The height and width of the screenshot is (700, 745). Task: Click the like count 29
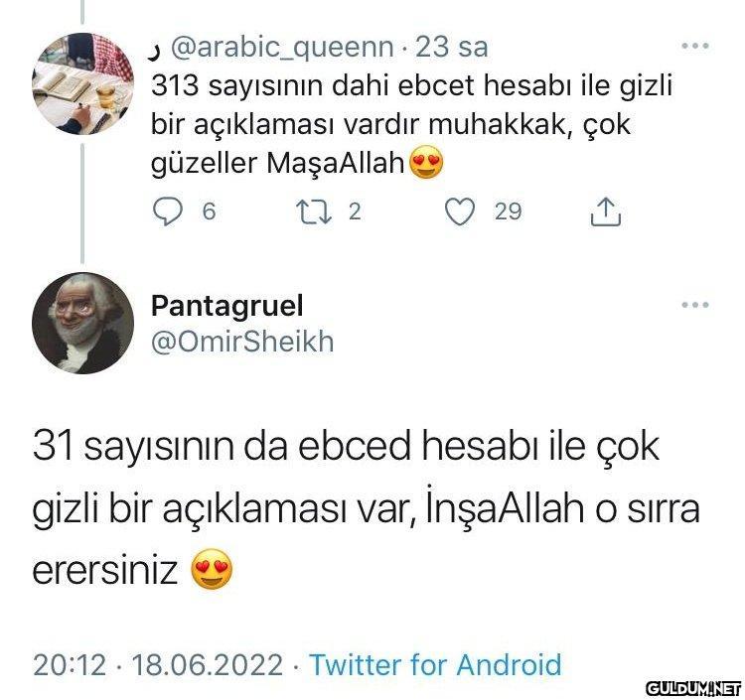pyautogui.click(x=508, y=211)
